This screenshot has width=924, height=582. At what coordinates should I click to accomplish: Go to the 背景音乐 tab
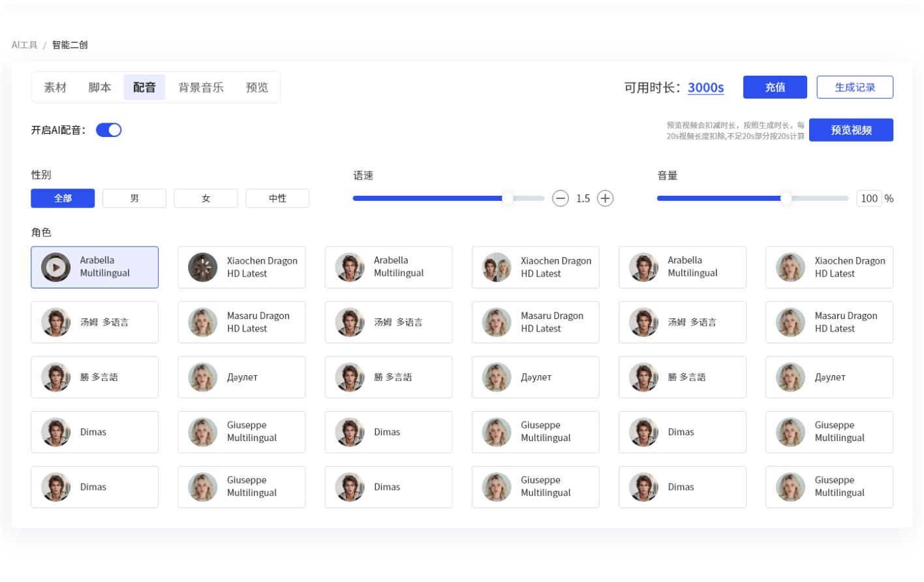(x=201, y=87)
